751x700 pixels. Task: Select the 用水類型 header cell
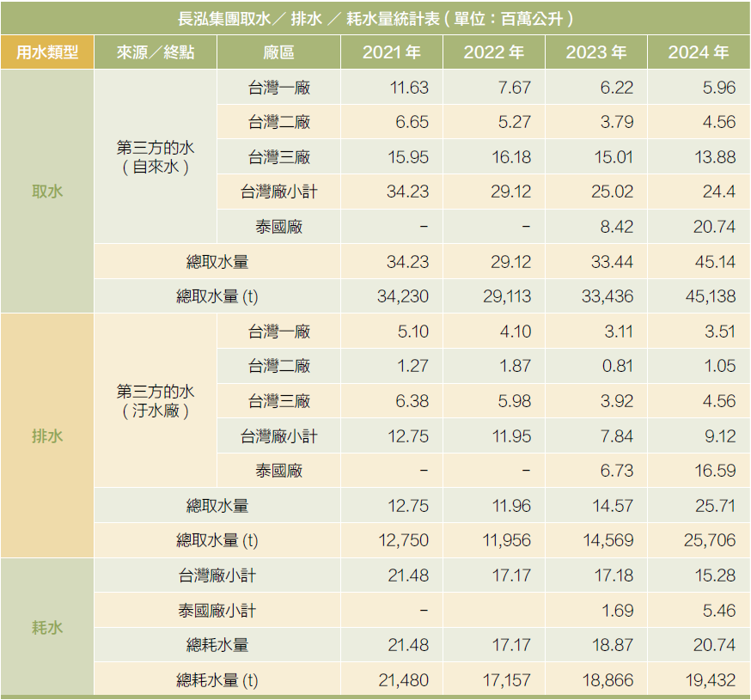[47, 52]
